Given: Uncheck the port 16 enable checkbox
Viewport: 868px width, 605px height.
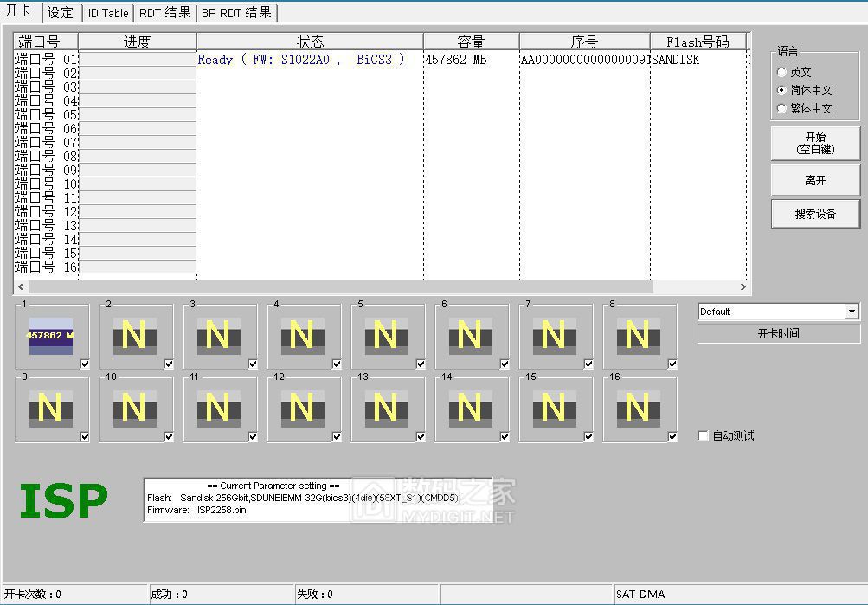Looking at the screenshot, I should point(672,436).
